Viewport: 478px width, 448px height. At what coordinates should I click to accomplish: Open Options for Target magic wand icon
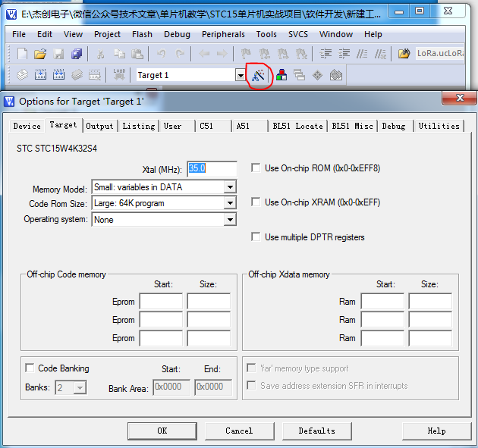[x=258, y=75]
